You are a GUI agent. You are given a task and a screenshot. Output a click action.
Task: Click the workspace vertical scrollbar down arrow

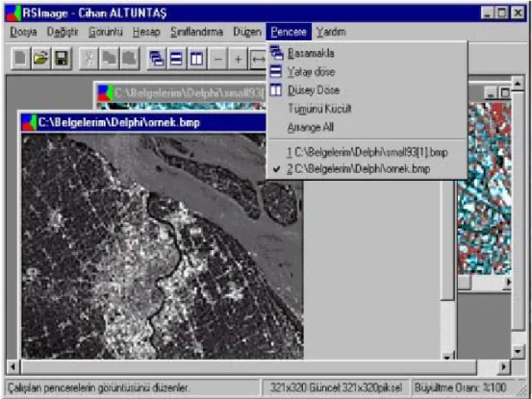tap(518, 351)
